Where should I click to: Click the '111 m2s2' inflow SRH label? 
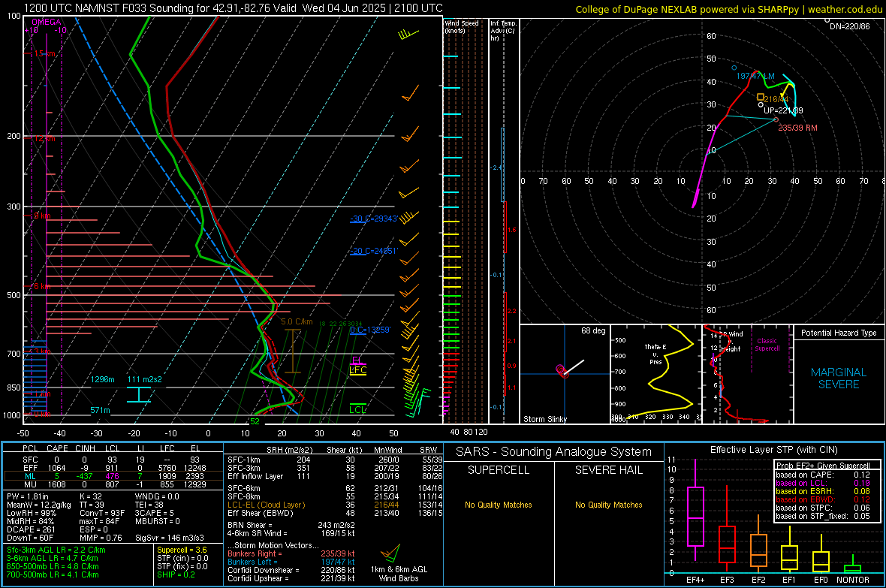click(145, 379)
